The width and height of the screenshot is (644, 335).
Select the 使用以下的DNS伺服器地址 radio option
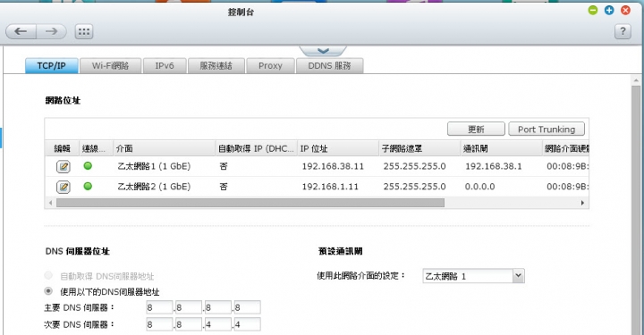point(48,290)
